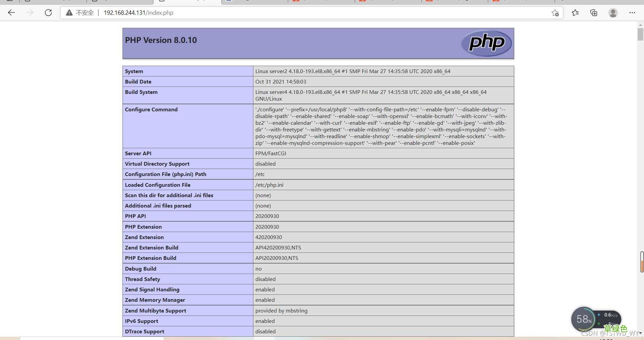The height and width of the screenshot is (340, 644).
Task: Click the PHP logo image
Action: point(486,43)
